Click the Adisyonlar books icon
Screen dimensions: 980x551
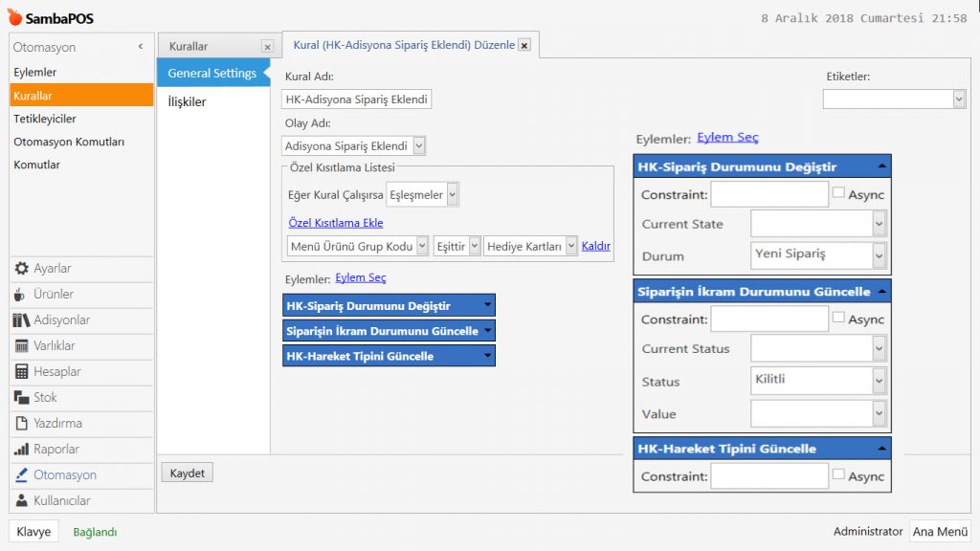pos(21,320)
